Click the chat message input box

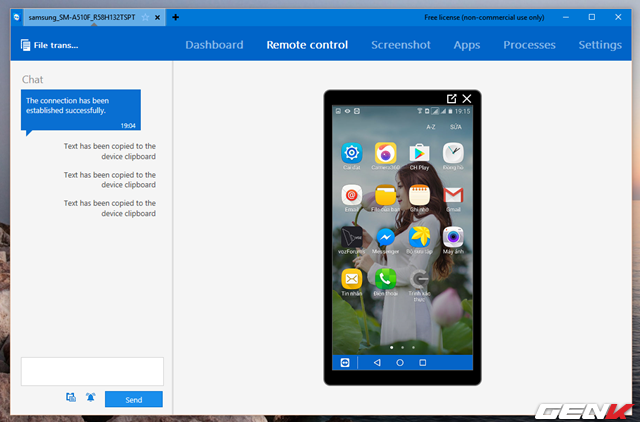coord(92,371)
